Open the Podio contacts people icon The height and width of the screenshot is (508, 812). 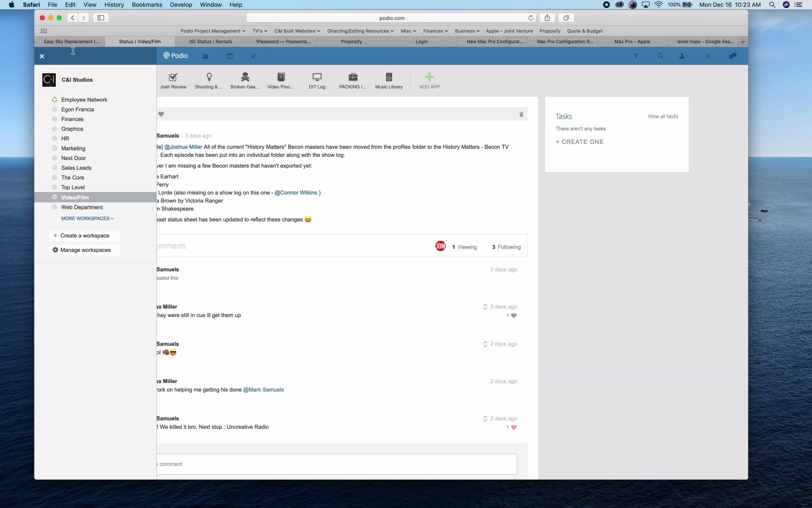coord(205,56)
